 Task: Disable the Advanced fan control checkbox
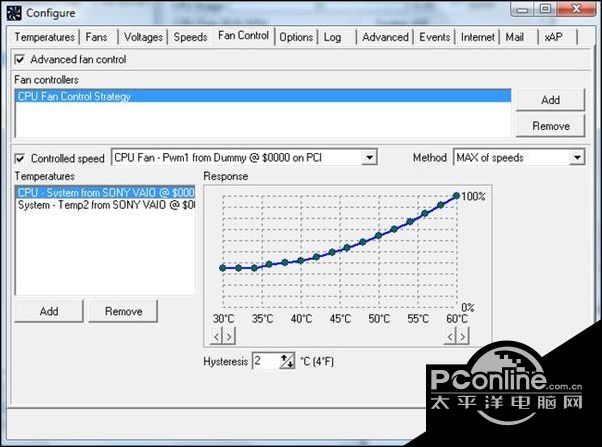(x=21, y=60)
